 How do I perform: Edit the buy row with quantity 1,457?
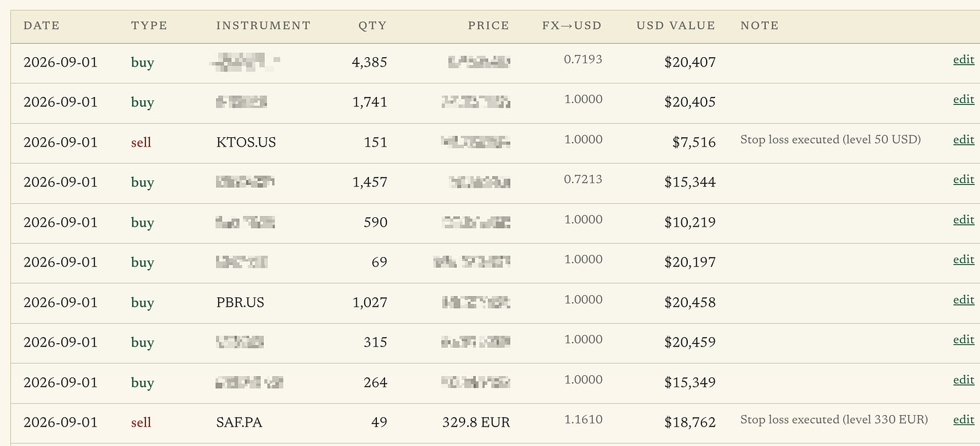pyautogui.click(x=963, y=180)
